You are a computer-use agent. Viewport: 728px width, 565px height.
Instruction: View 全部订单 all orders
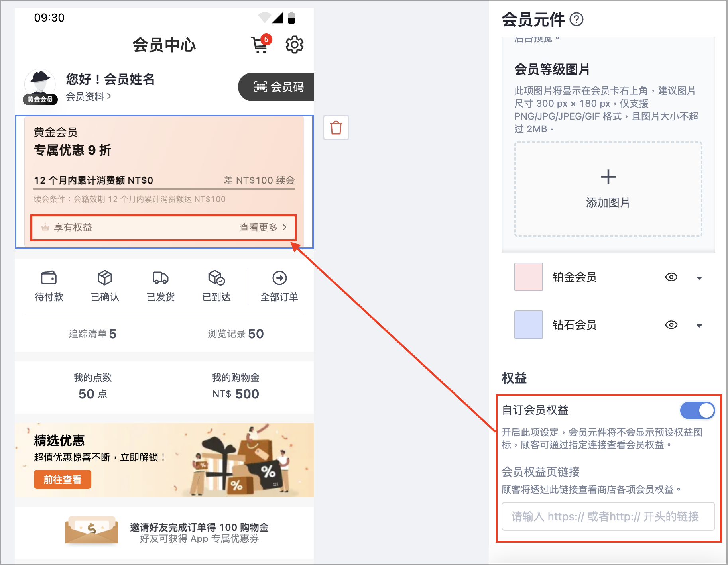pyautogui.click(x=279, y=286)
